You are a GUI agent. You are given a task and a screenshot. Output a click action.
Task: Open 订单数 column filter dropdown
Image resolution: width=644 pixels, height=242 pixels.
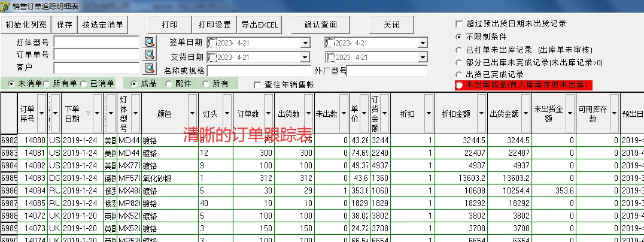268,113
